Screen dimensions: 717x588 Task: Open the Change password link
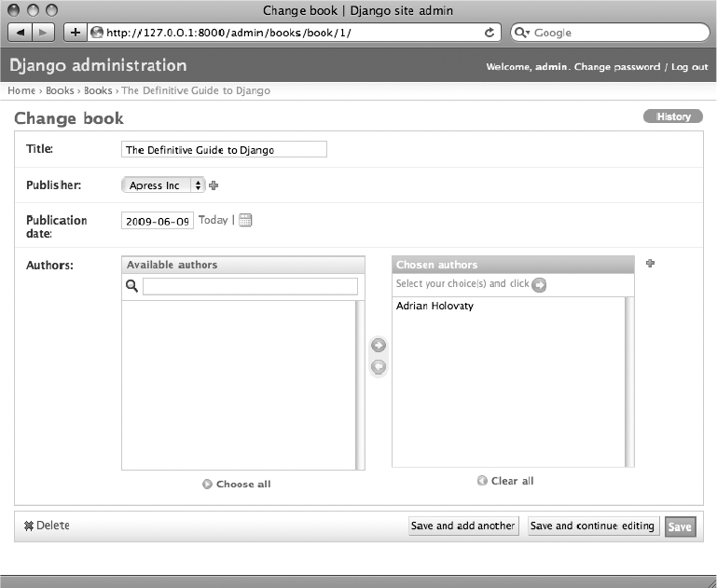coord(617,67)
